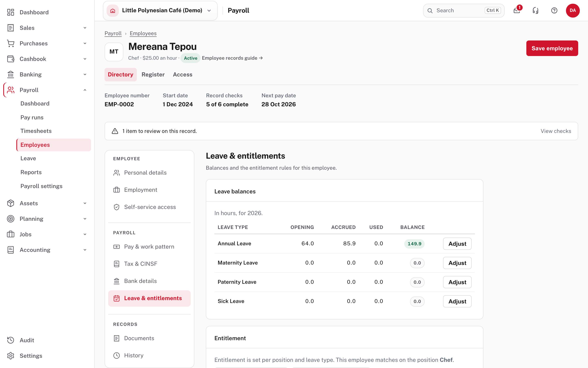This screenshot has width=588, height=368.
Task: Click the History clock icon
Action: [117, 355]
